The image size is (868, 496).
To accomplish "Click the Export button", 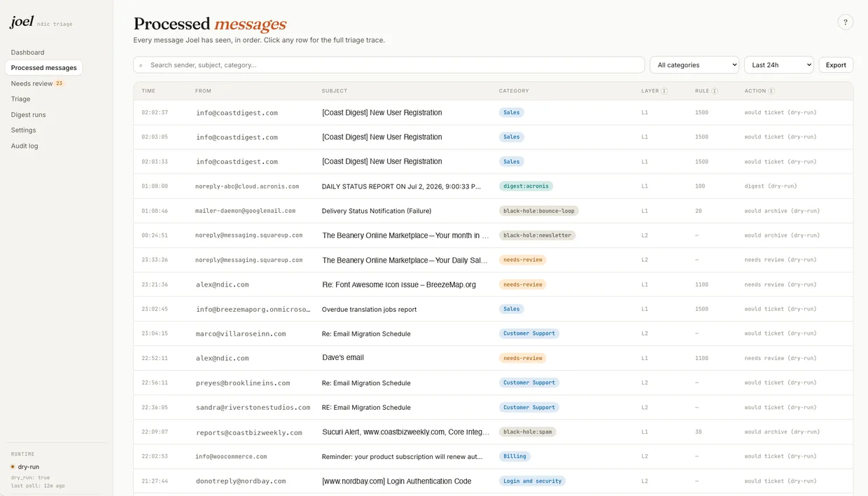I will (836, 65).
